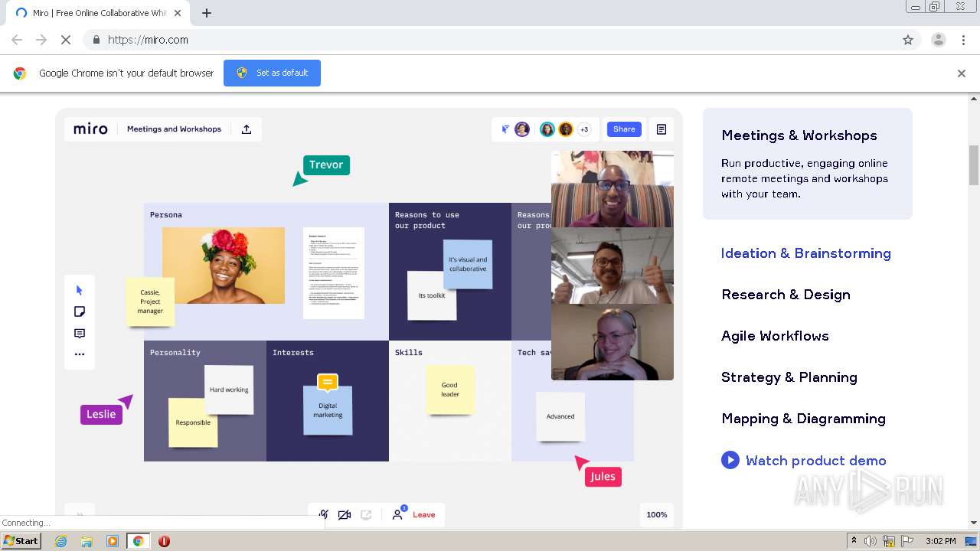Click the play icon beside Watch product demo
980x551 pixels.
coord(730,460)
